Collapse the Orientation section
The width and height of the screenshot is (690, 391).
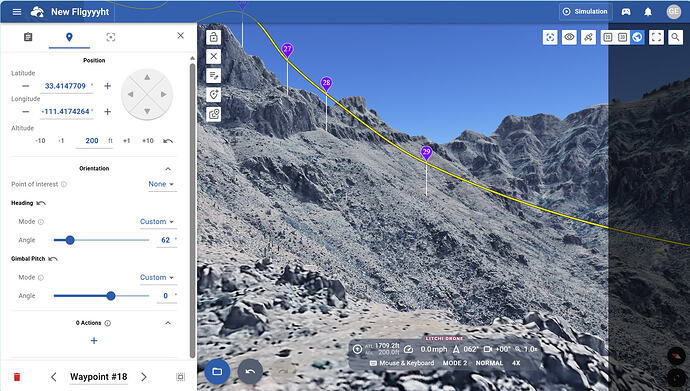(x=168, y=169)
